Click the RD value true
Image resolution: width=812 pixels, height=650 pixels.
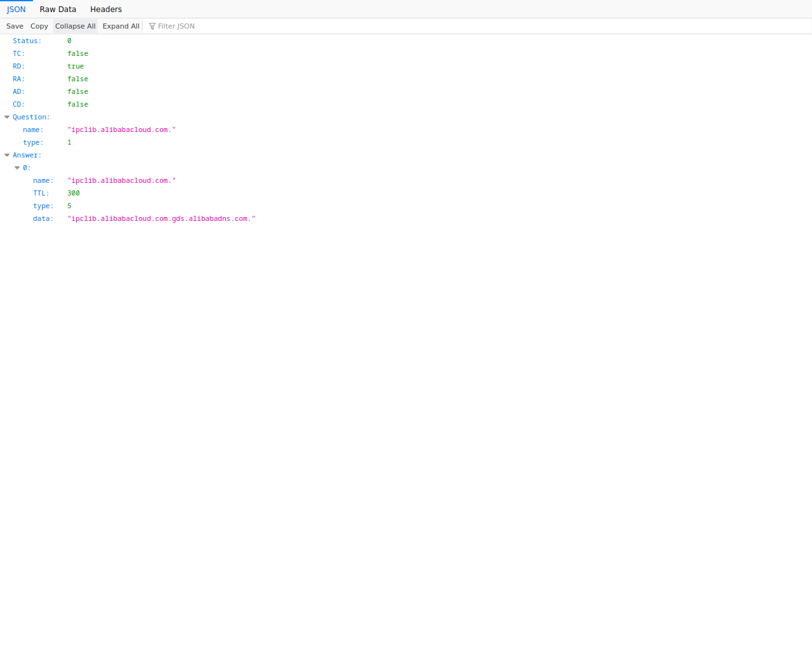coord(75,66)
